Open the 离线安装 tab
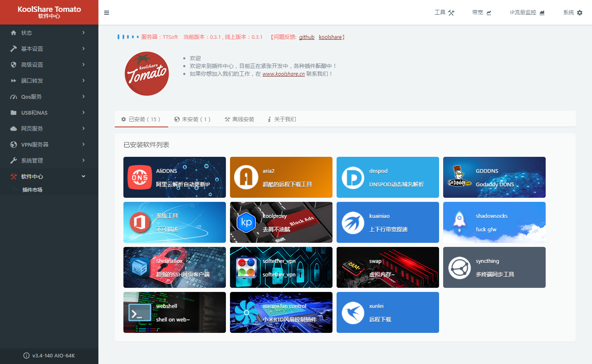 239,119
